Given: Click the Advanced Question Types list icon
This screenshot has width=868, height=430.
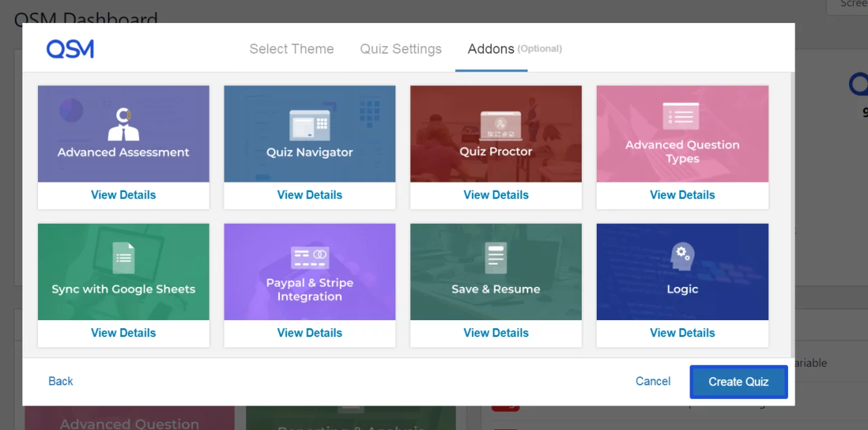Looking at the screenshot, I should [681, 117].
